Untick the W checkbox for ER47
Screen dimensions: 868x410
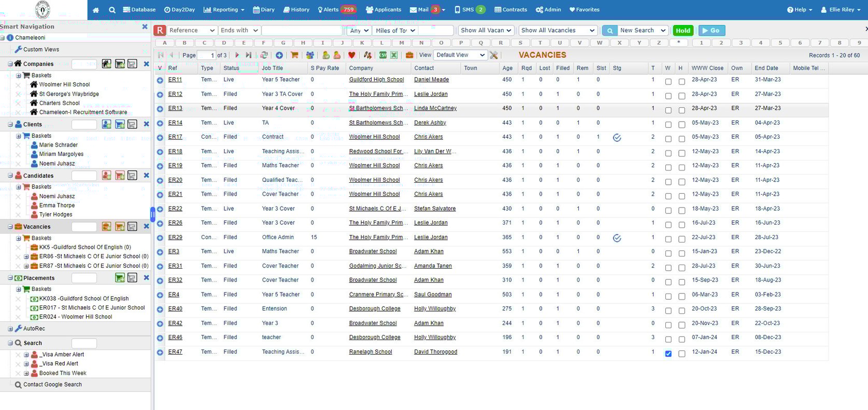668,354
